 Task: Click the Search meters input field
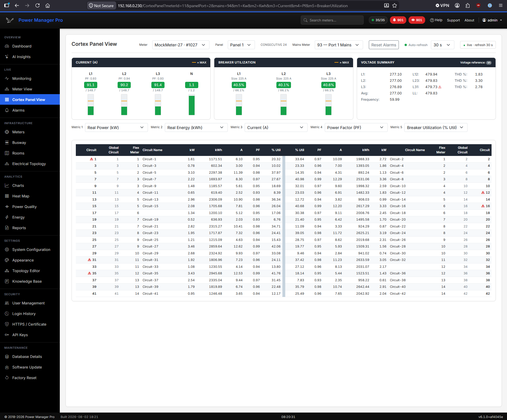click(x=332, y=20)
